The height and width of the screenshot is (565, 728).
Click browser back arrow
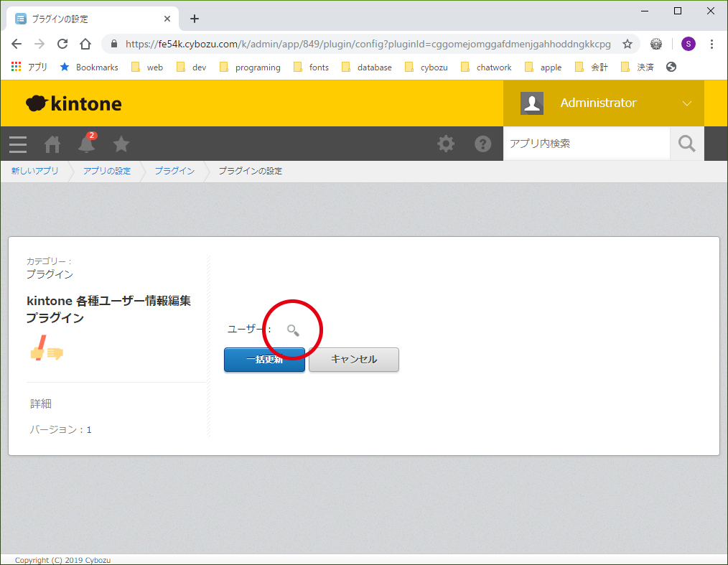(x=17, y=44)
